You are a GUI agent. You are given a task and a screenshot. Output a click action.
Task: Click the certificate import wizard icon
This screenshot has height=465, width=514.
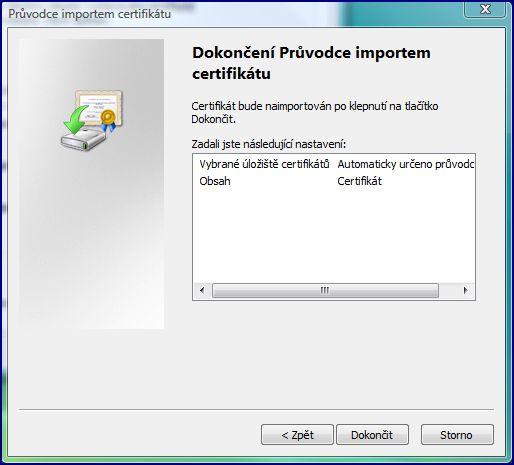tap(92, 120)
